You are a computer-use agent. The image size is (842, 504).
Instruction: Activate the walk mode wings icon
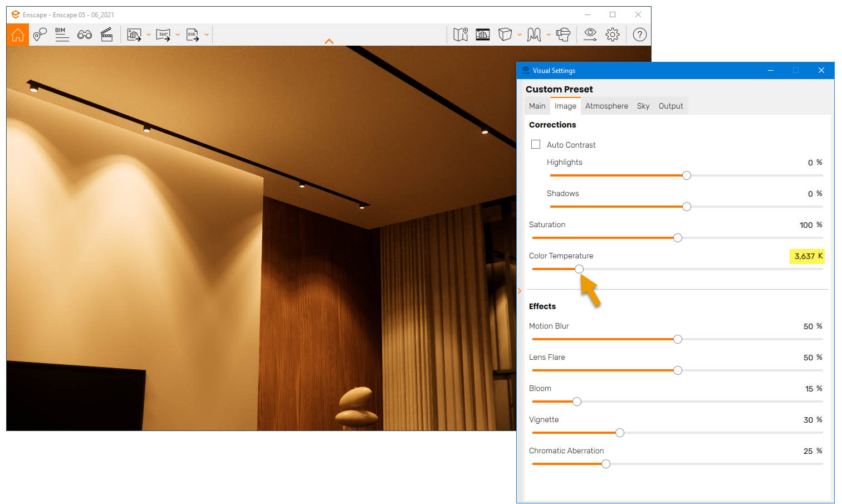(x=533, y=34)
